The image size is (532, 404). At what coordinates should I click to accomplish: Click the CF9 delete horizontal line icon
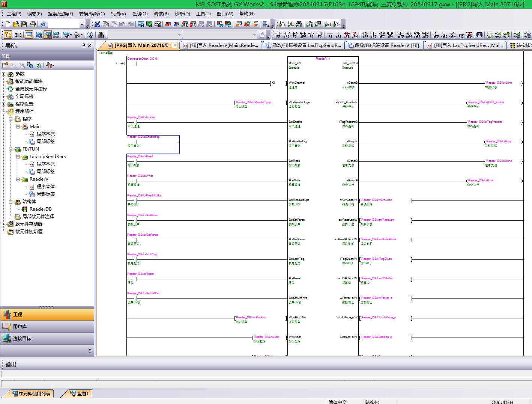(347, 35)
